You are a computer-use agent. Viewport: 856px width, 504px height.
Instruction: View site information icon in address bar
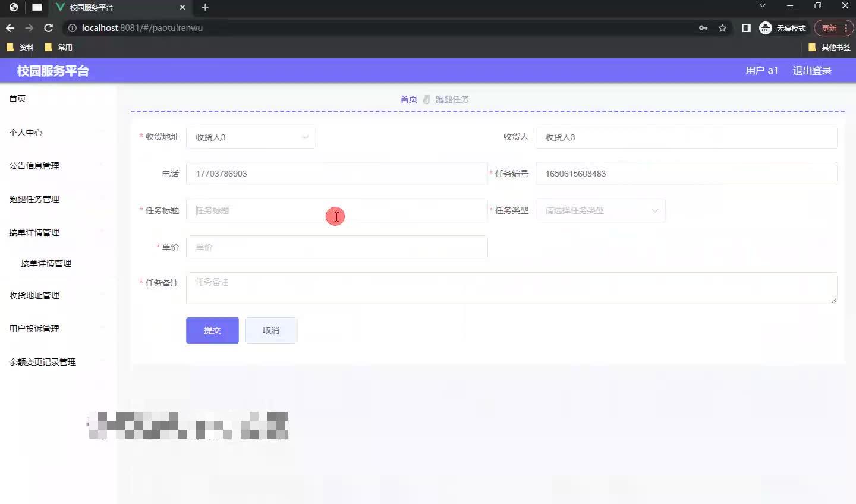tap(73, 28)
